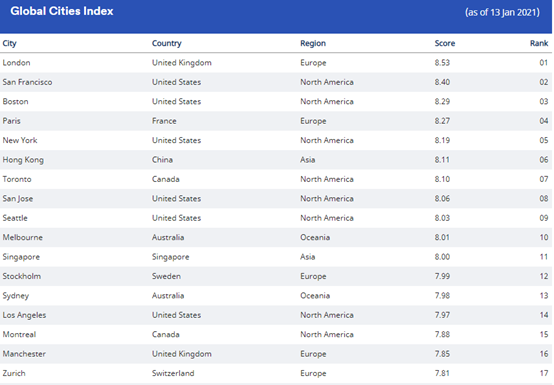This screenshot has height=385, width=554.
Task: Select the Boston city cell
Action: [15, 102]
